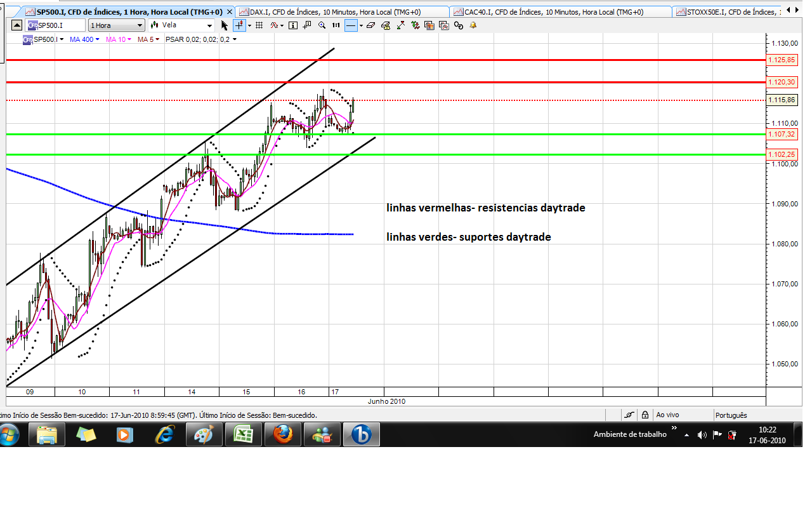Open Excel from the taskbar

point(243,435)
